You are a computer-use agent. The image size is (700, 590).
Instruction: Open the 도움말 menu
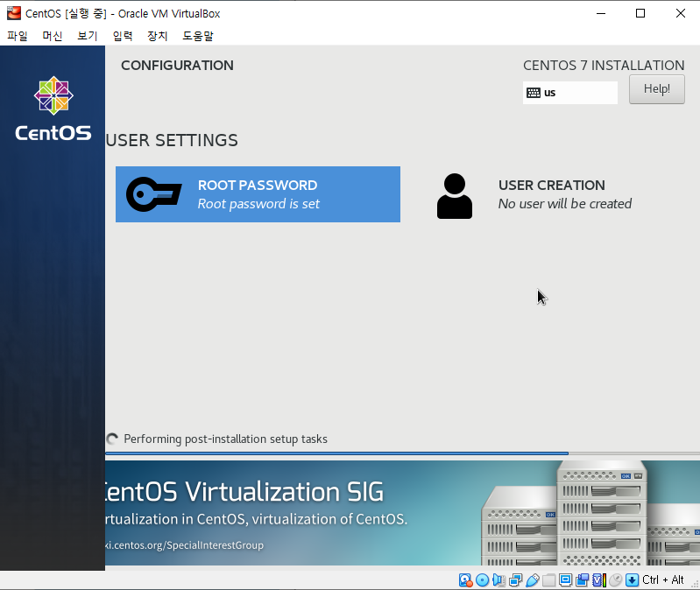pyautogui.click(x=198, y=36)
